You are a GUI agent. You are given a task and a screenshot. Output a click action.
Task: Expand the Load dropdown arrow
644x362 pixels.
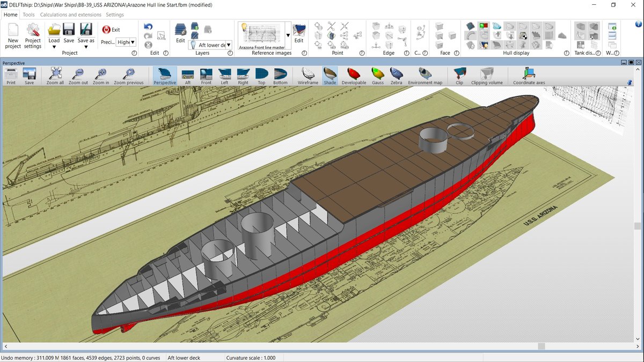[x=54, y=47]
